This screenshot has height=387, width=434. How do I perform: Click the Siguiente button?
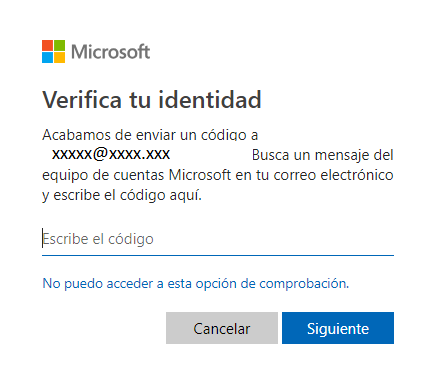pos(338,328)
